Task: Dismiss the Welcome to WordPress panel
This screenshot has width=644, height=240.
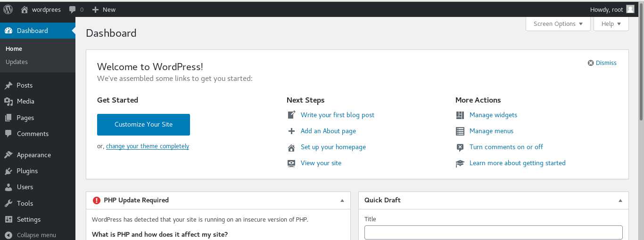Action: coord(602,63)
